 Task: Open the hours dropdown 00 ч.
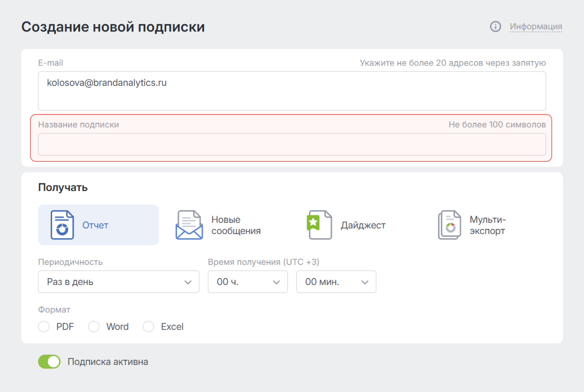[x=248, y=282]
